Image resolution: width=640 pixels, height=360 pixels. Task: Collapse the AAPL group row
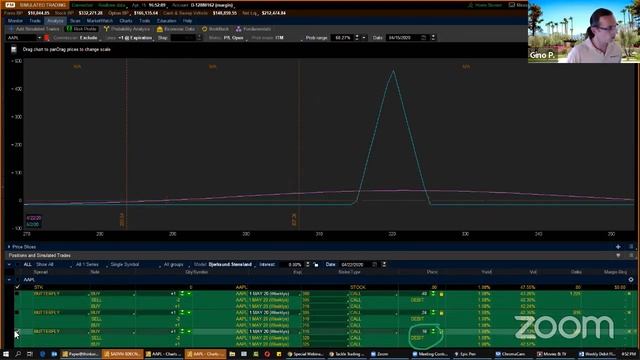tap(9, 280)
